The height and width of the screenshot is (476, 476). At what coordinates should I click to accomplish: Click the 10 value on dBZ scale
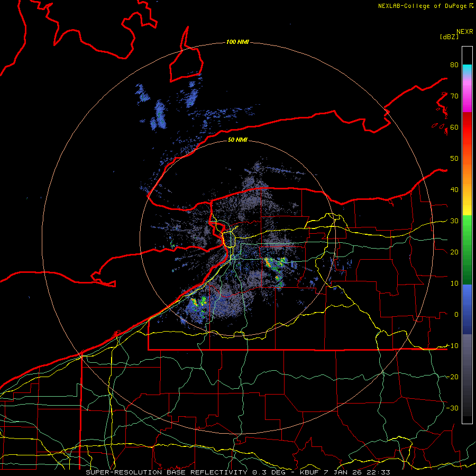click(454, 283)
